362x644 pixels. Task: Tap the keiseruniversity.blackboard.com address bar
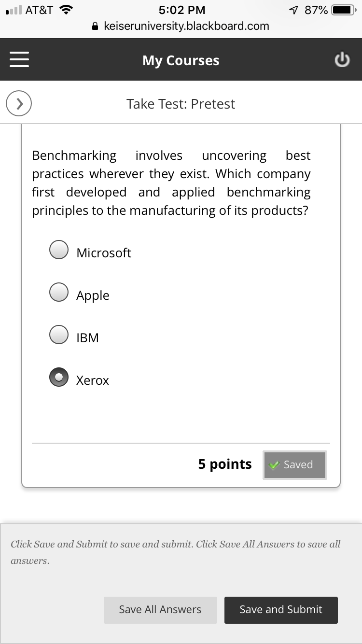tap(186, 27)
